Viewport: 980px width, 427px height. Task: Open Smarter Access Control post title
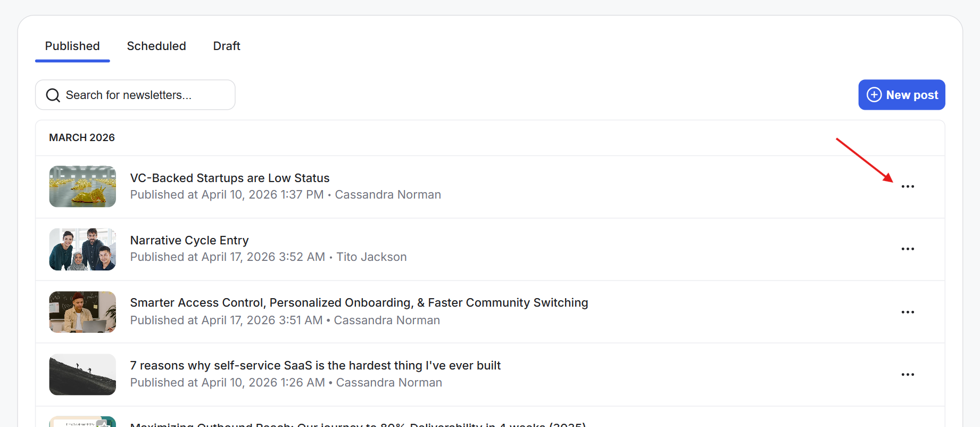359,302
